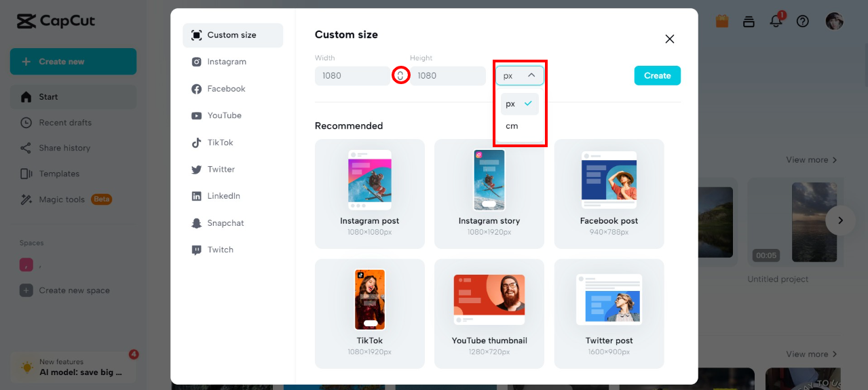Viewport: 868px width, 390px height.
Task: Open Recent drafts
Action: [x=73, y=123]
